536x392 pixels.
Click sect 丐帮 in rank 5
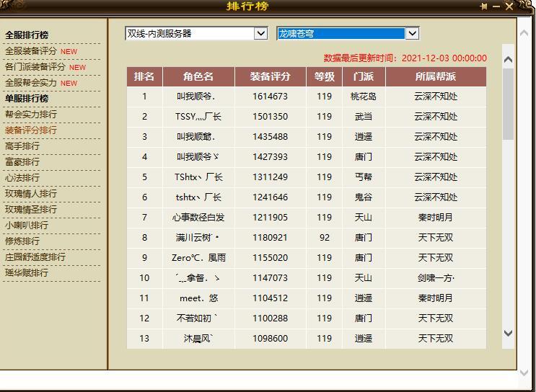coord(364,177)
